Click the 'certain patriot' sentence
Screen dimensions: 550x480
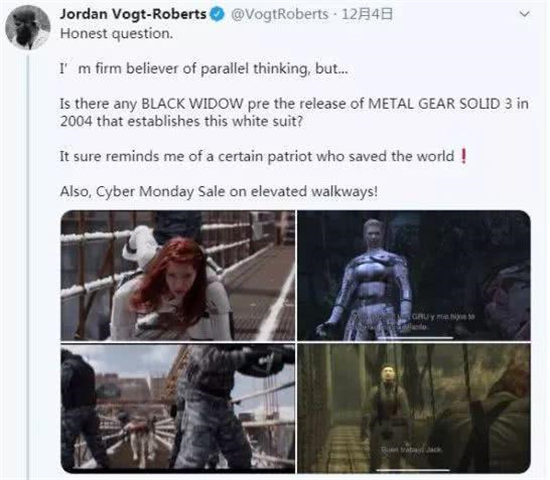[x=257, y=156]
